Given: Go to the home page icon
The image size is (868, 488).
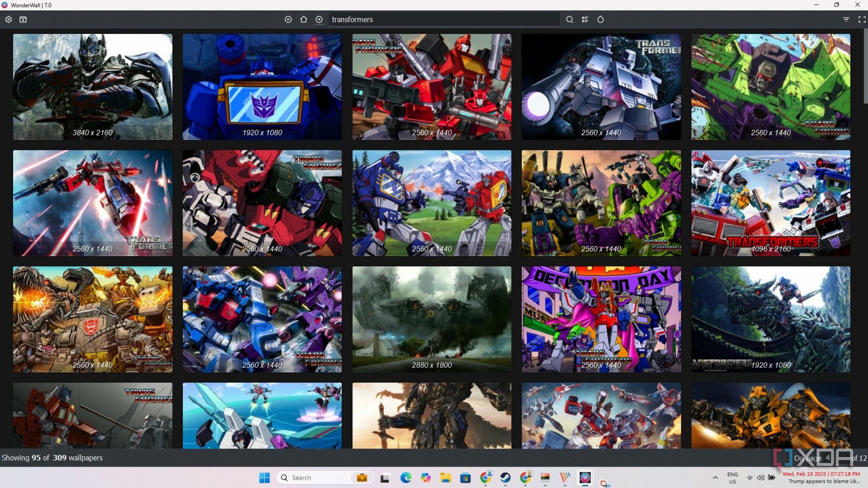Looking at the screenshot, I should pyautogui.click(x=303, y=20).
